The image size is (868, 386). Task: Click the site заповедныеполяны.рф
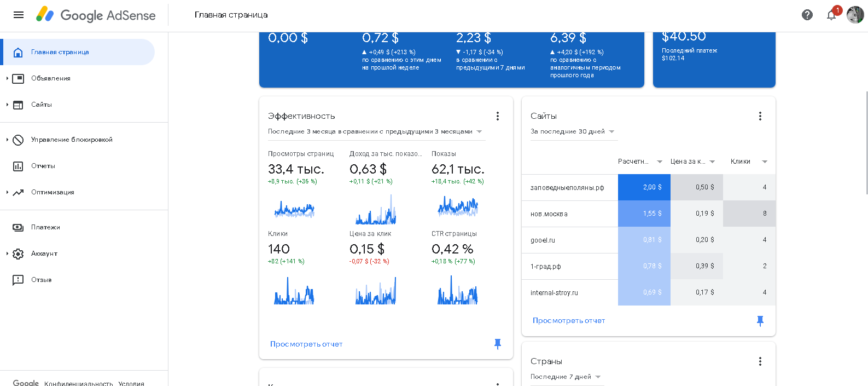pos(567,188)
